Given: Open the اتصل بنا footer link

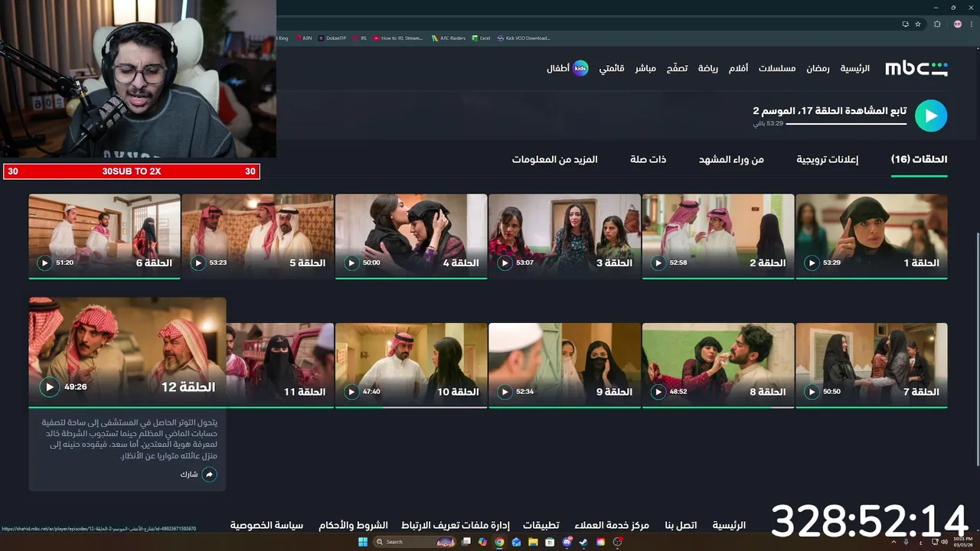Looking at the screenshot, I should tap(681, 525).
